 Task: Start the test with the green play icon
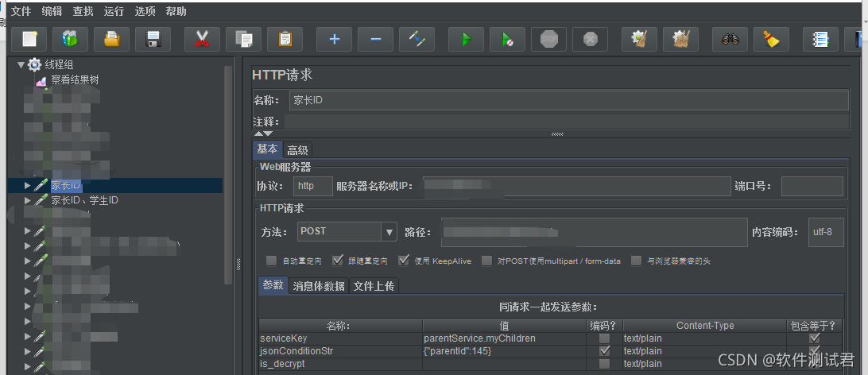tap(466, 39)
